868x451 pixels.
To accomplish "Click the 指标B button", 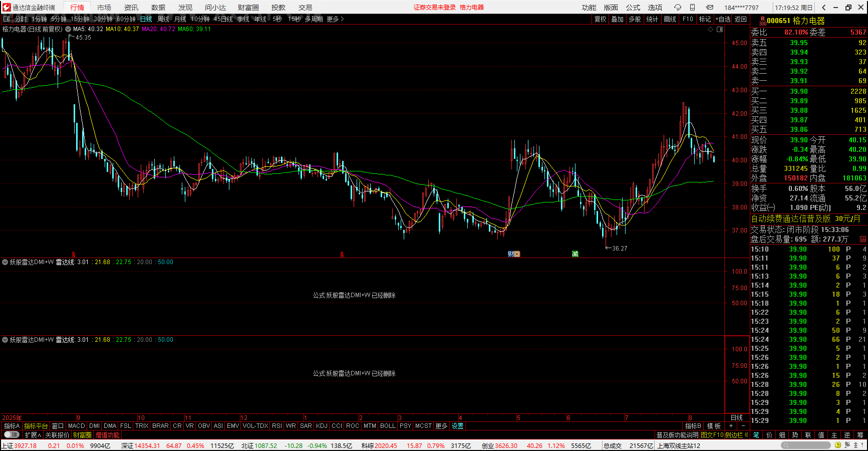I will pyautogui.click(x=693, y=426).
